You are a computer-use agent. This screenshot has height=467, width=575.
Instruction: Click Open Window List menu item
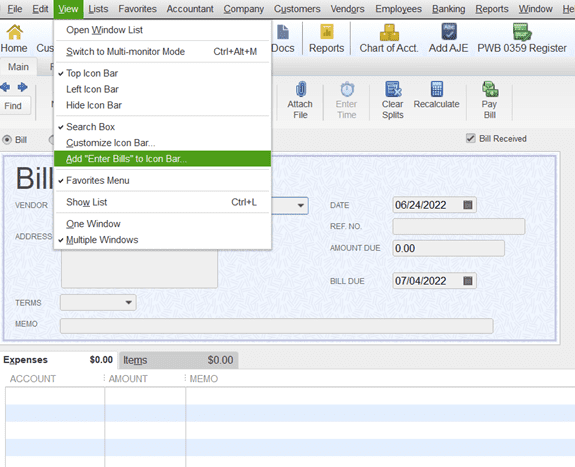click(x=162, y=30)
